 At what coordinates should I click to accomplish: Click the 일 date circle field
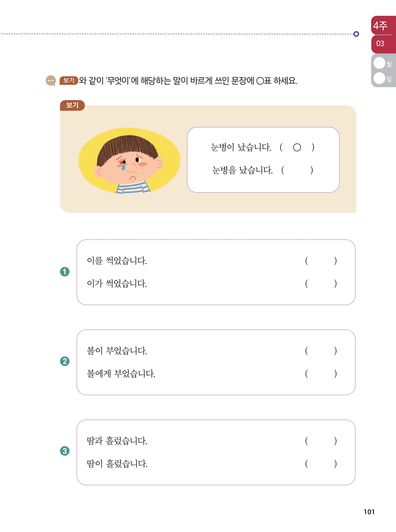[x=379, y=78]
